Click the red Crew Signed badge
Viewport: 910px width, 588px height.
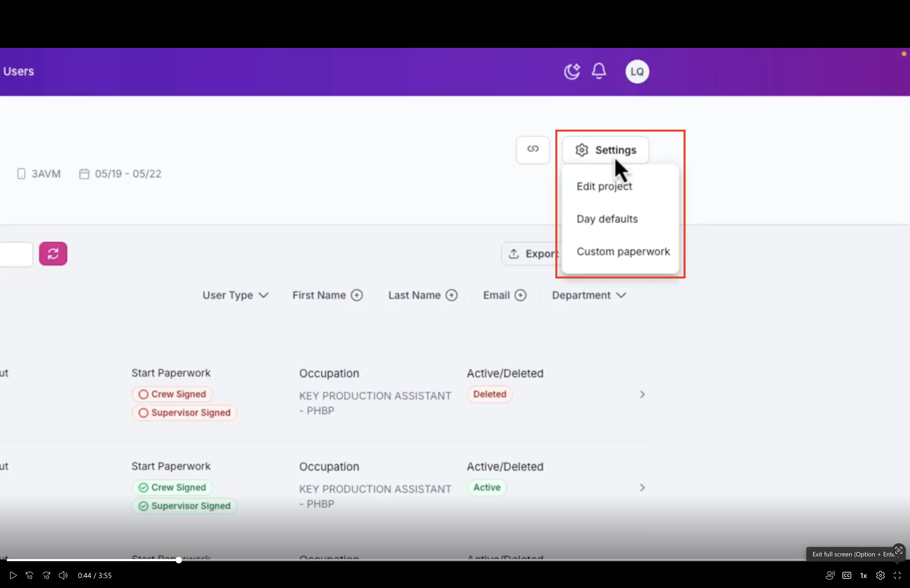click(x=172, y=394)
